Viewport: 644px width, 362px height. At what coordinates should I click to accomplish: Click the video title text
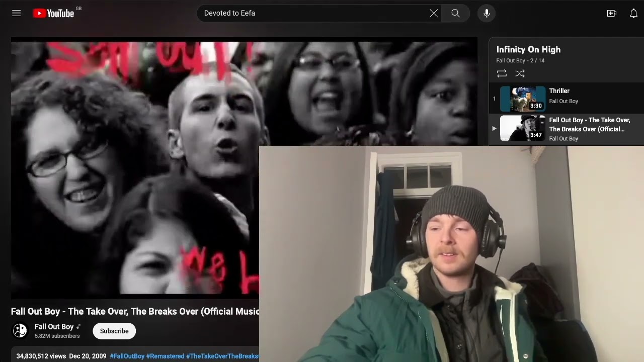coord(135,311)
